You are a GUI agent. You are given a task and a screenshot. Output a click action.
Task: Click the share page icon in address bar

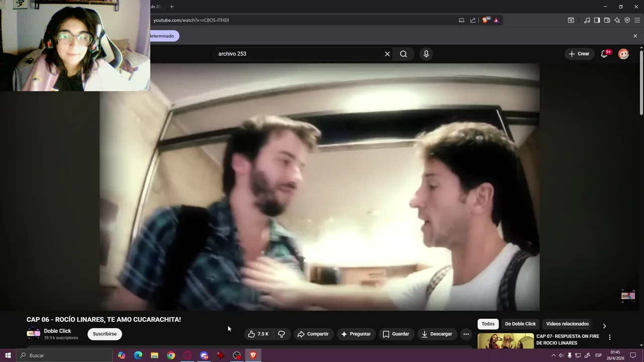tap(473, 20)
